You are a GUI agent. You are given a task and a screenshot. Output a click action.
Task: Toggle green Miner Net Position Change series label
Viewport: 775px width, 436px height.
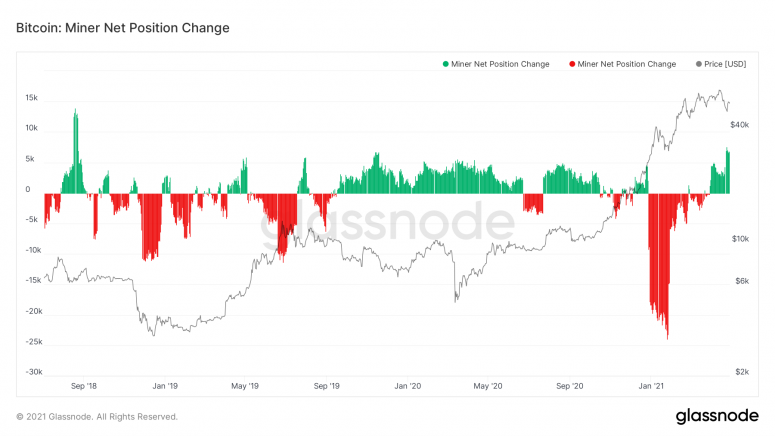pyautogui.click(x=500, y=64)
